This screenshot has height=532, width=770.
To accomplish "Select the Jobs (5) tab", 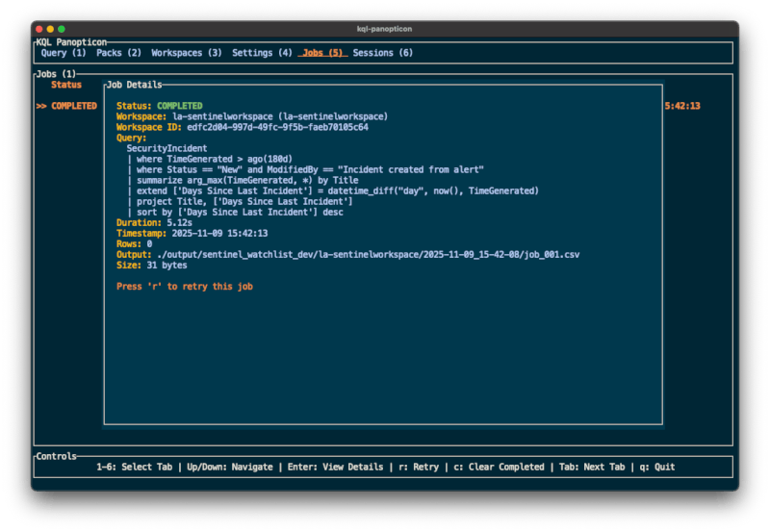I will 322,53.
